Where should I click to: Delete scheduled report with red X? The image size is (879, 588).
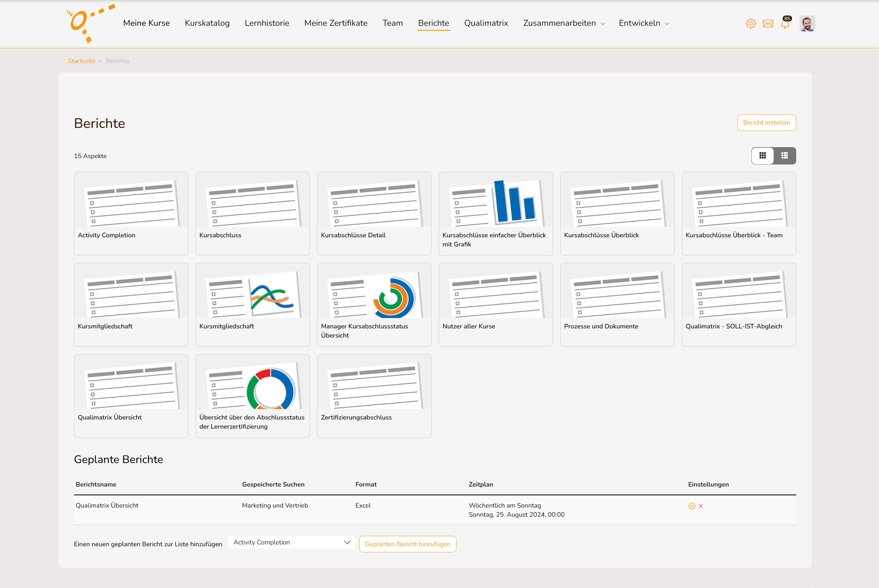pos(701,506)
